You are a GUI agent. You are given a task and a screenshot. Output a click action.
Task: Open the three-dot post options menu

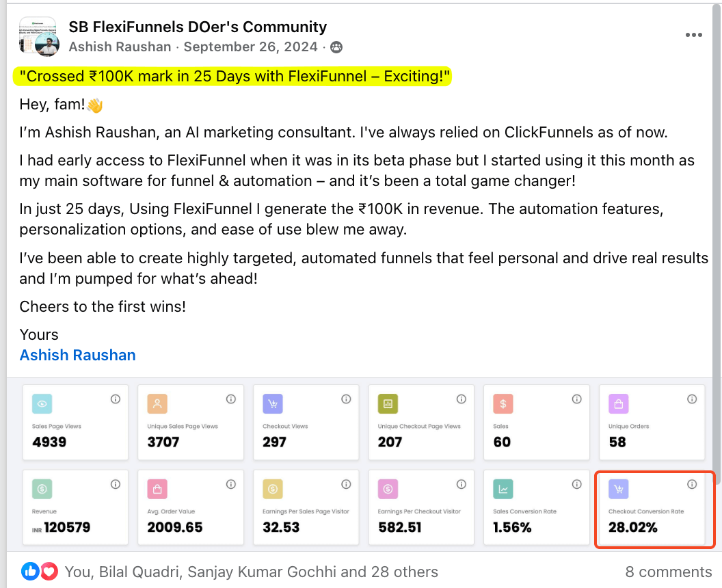693,36
